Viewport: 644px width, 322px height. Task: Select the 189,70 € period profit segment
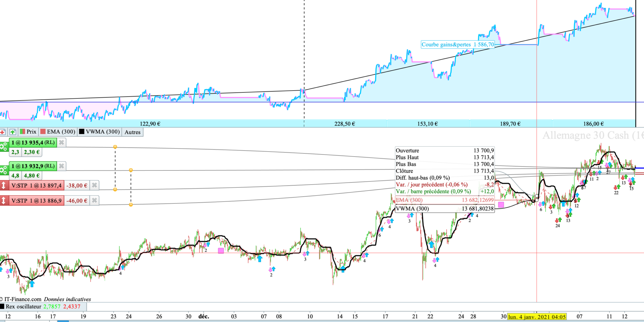[510, 124]
